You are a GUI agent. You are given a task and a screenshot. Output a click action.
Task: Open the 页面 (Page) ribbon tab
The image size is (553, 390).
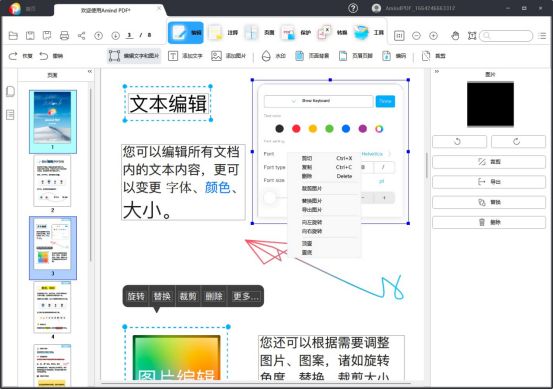[260, 32]
